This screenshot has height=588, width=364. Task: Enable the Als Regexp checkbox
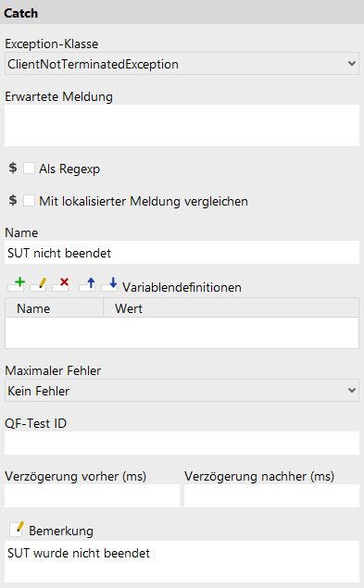coord(30,168)
